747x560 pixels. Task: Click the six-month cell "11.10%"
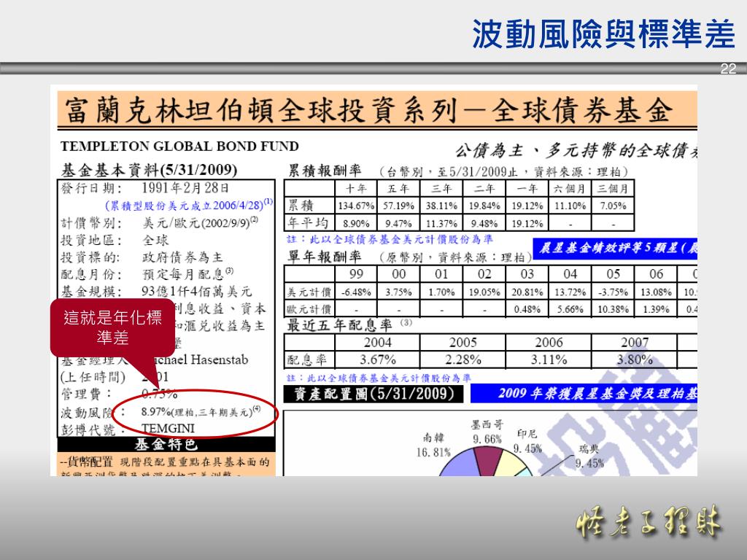point(570,206)
